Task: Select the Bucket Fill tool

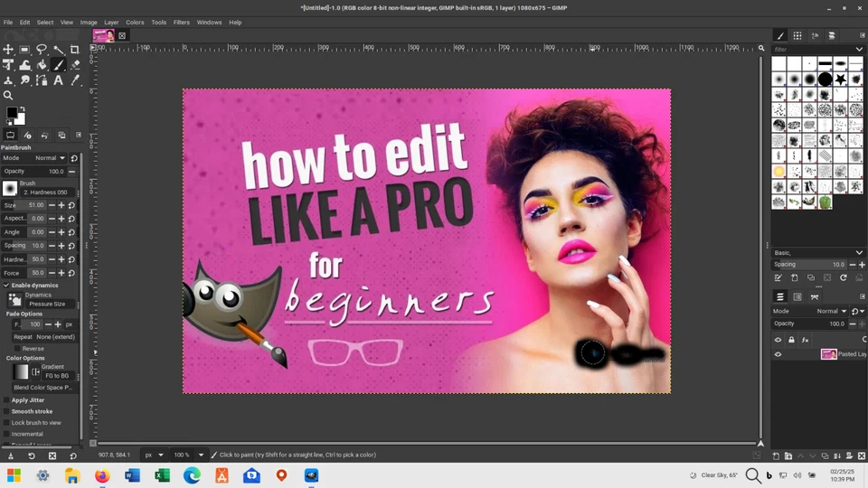Action: point(42,65)
